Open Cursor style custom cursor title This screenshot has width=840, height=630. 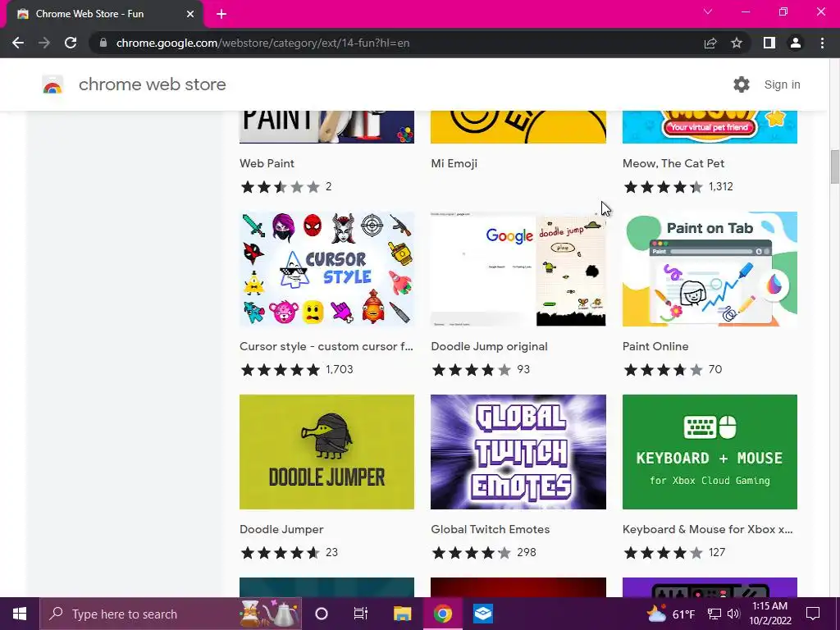326,347
